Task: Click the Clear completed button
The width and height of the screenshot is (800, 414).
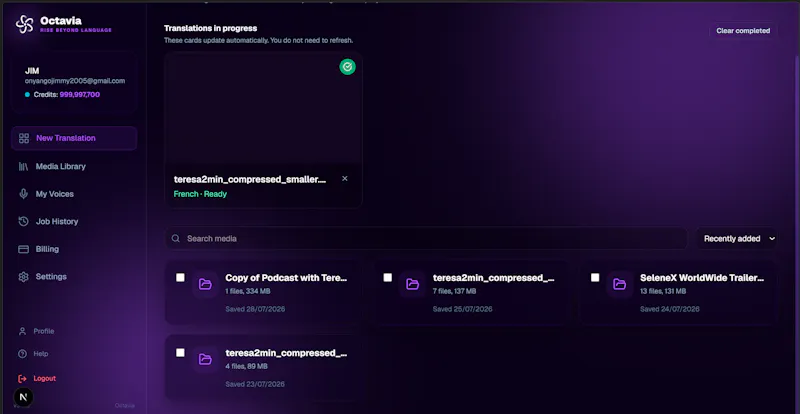Action: (743, 31)
